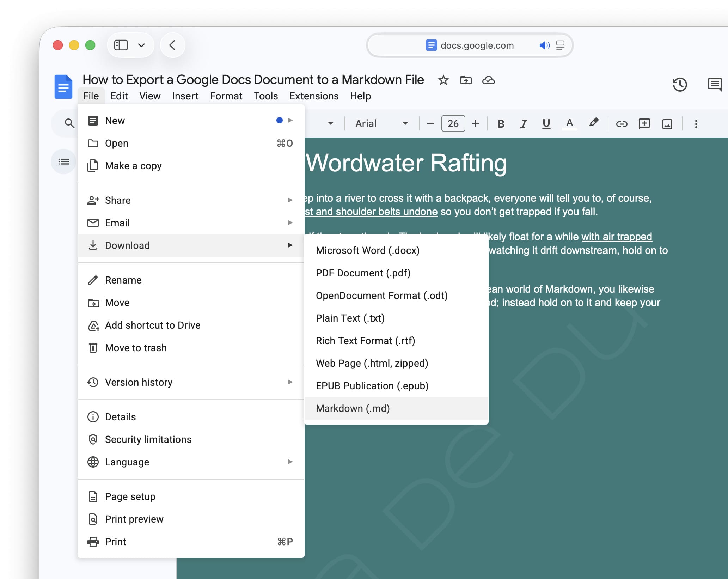Screen dimensions: 728x579
Task: Click the font size field showing 26
Action: [x=453, y=123]
